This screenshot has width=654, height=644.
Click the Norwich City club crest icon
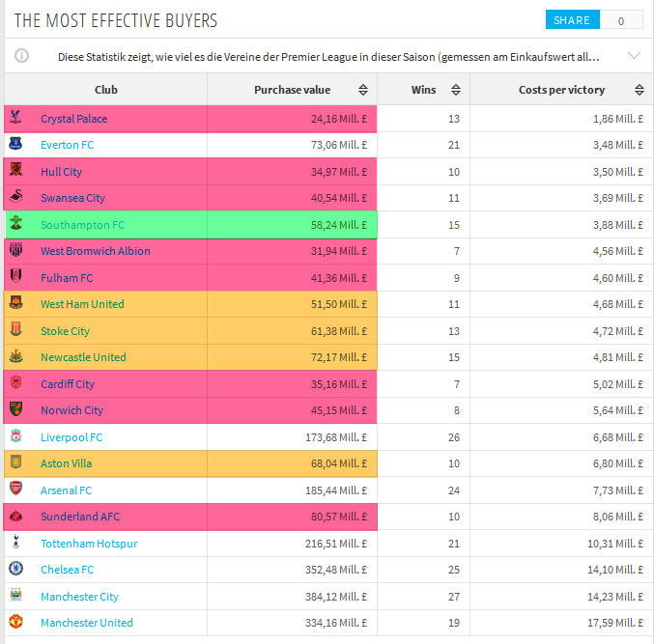click(x=15, y=409)
